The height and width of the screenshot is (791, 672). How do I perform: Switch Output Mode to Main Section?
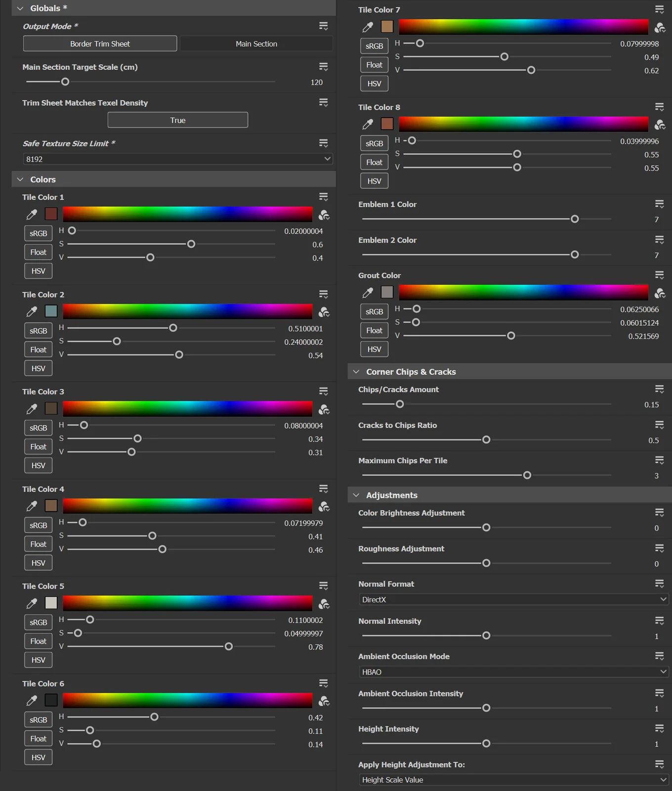(256, 44)
